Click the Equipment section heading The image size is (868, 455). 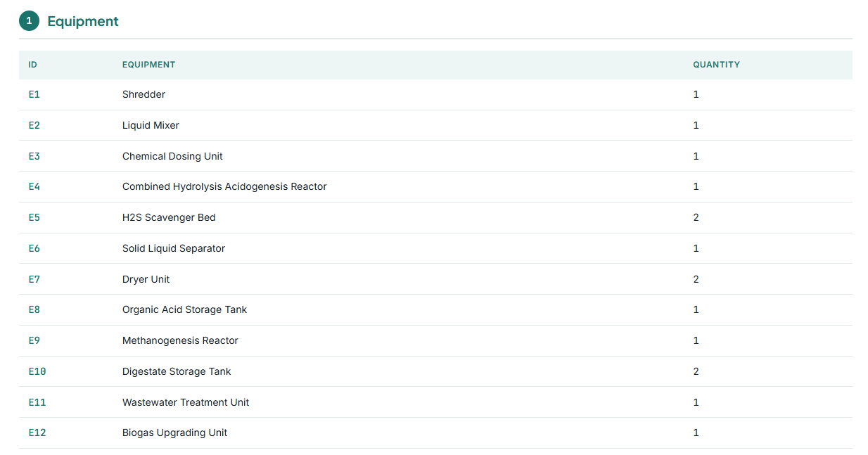pyautogui.click(x=83, y=21)
